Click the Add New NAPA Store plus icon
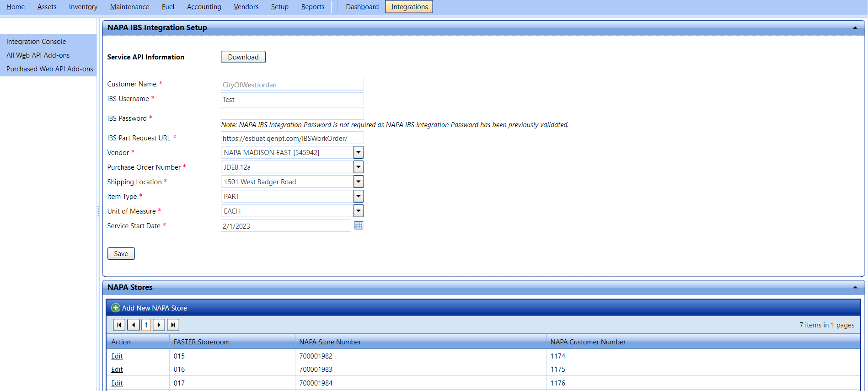 click(116, 308)
